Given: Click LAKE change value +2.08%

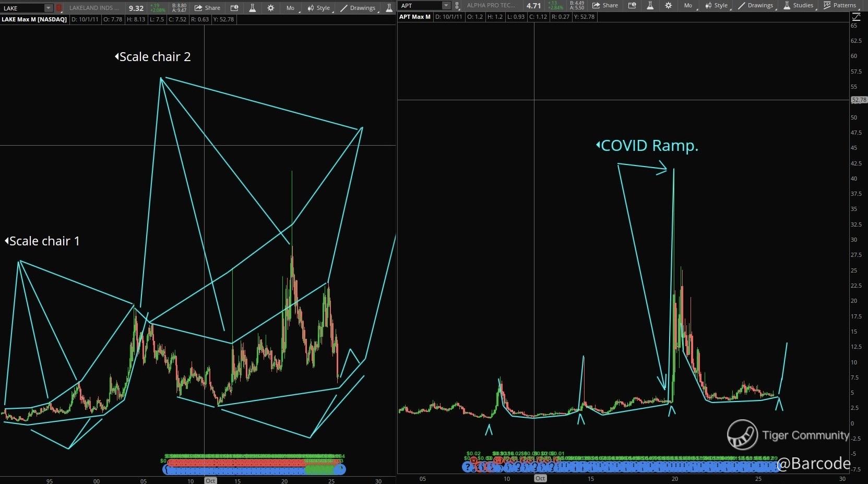Looking at the screenshot, I should [x=158, y=10].
